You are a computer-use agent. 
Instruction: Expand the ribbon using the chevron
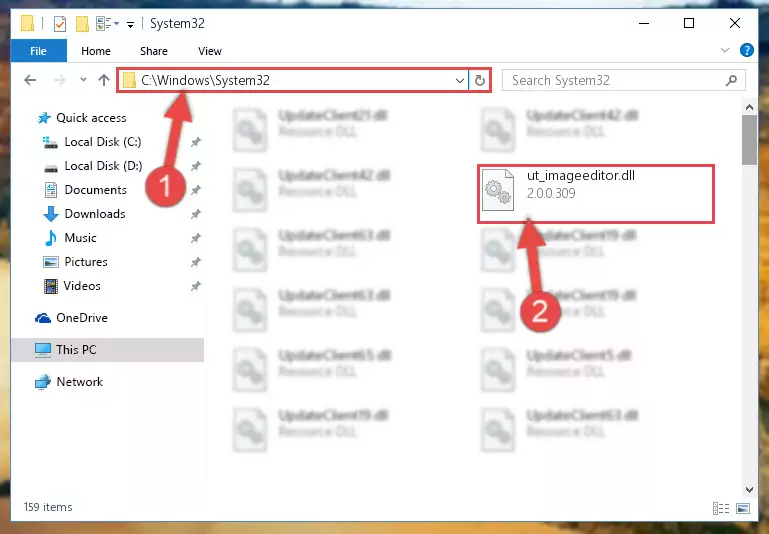click(725, 50)
